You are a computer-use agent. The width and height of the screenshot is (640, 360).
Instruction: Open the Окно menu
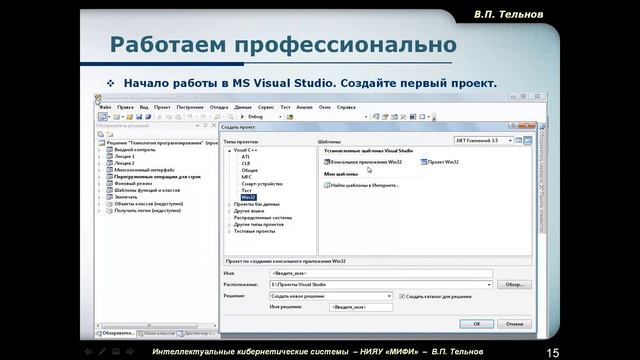pos(325,107)
